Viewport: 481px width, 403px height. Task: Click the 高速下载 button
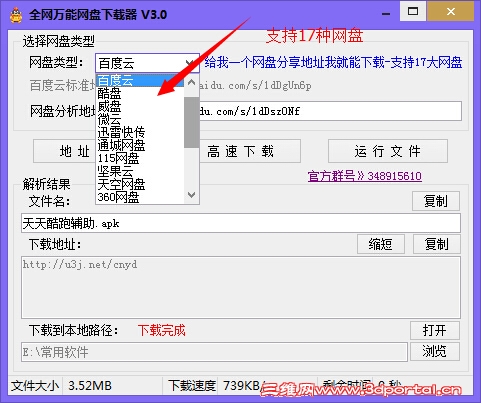(x=250, y=151)
